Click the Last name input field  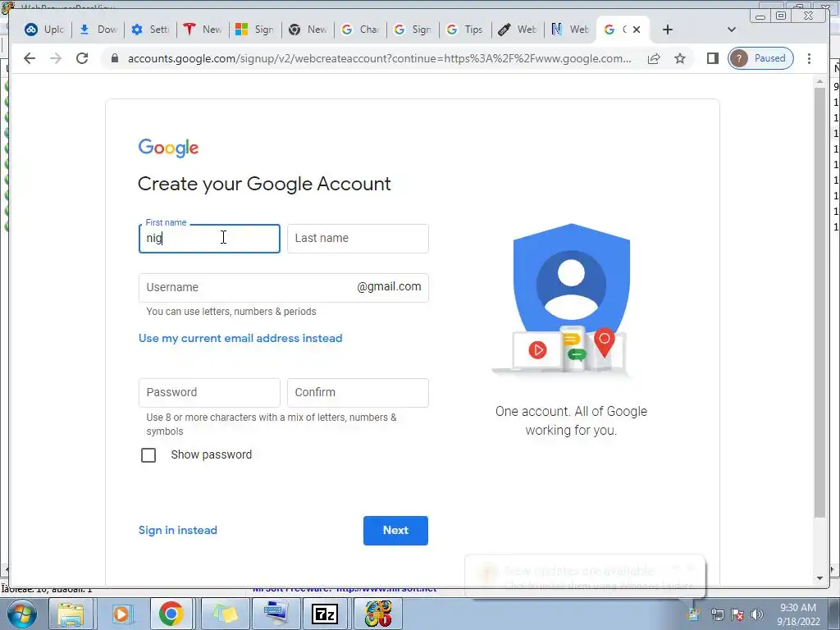[x=358, y=239]
